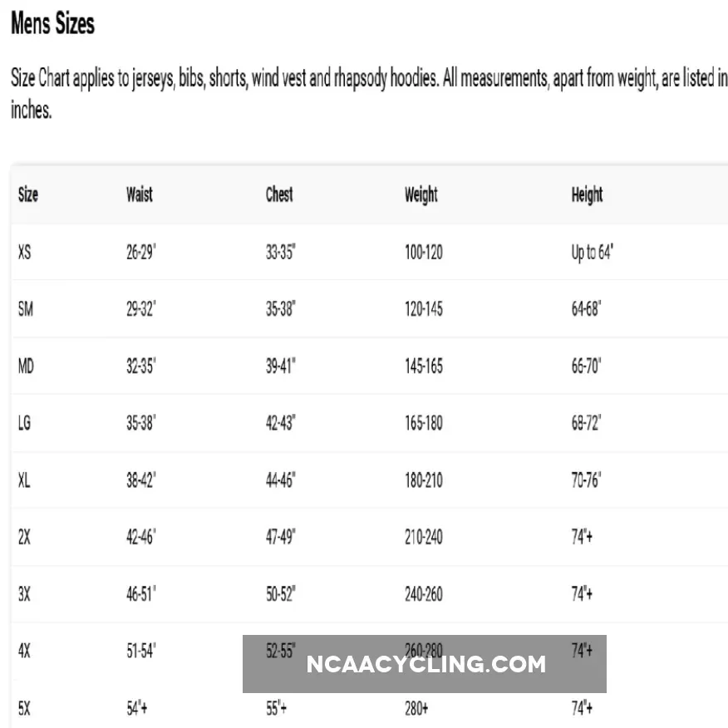Select the 39-41" chest measurement cell
Image resolution: width=728 pixels, height=728 pixels.
[281, 366]
